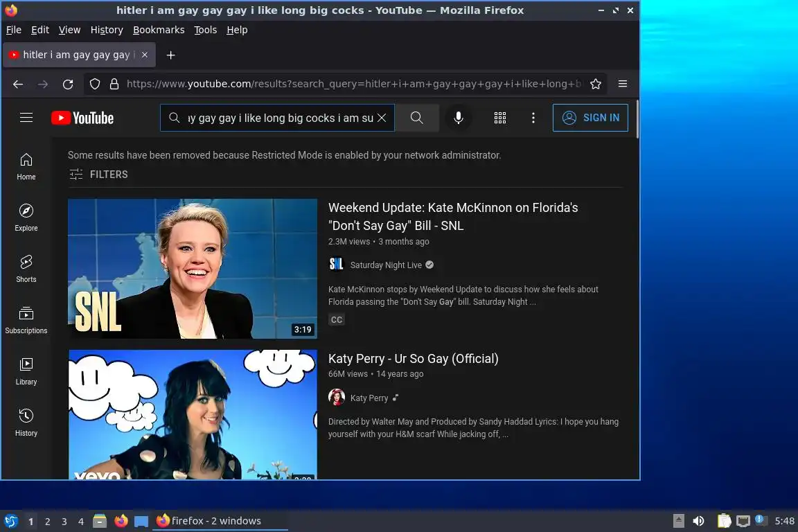
Task: Open Explore in the sidebar
Action: tap(26, 218)
